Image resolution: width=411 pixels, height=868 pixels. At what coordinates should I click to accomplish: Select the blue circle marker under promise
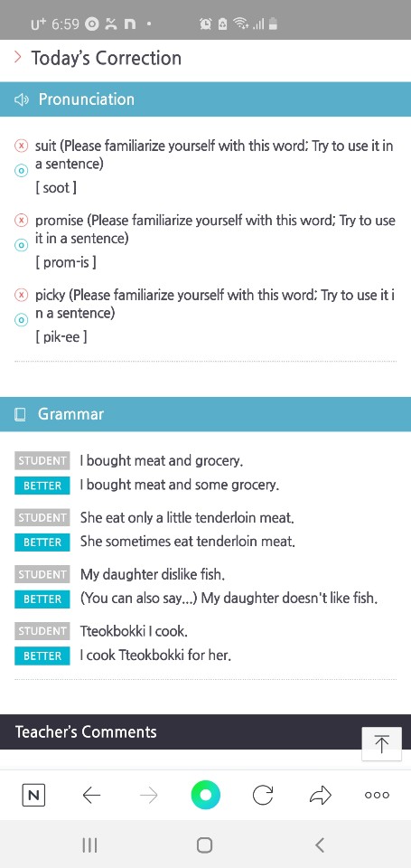(21, 245)
